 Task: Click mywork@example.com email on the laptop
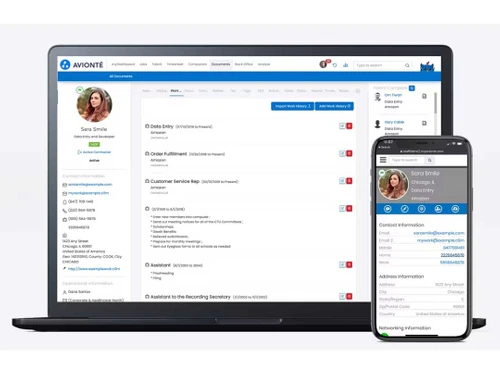(88, 193)
